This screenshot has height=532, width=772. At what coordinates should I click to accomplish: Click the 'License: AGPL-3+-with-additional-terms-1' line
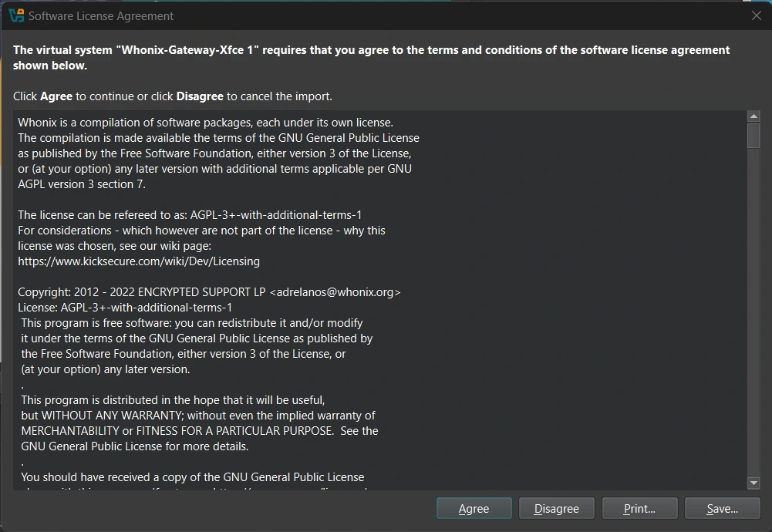[x=125, y=308]
